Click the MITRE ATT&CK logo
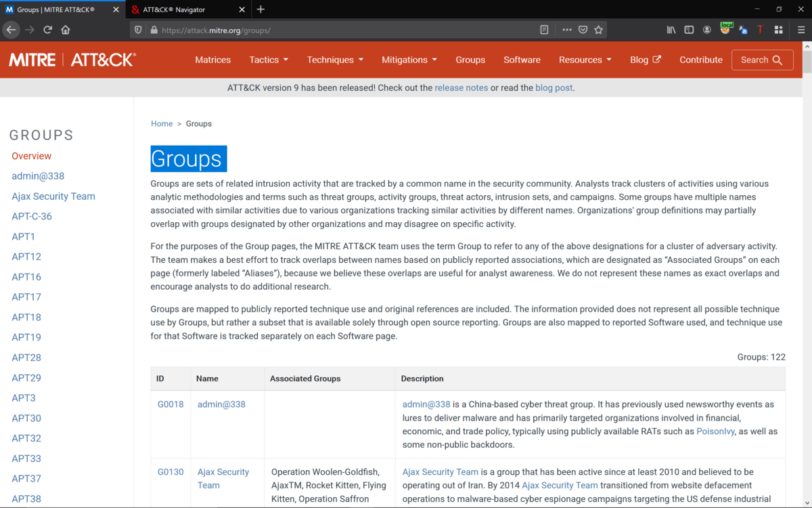This screenshot has width=812, height=508. [x=72, y=60]
